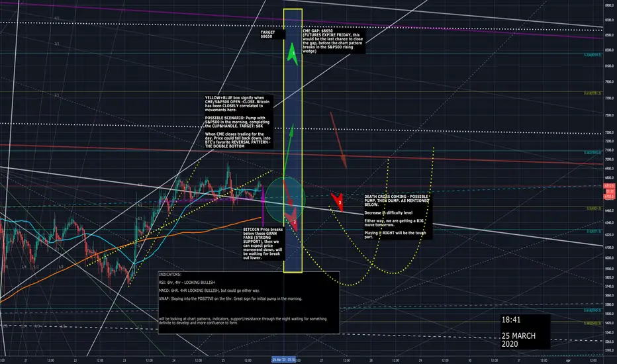Click Apr on the time axis
The width and height of the screenshot is (617, 364).
(x=568, y=360)
